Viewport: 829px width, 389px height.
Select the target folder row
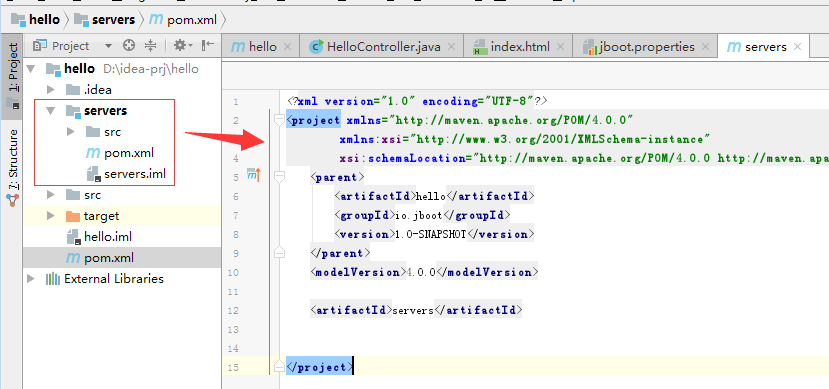(122, 216)
